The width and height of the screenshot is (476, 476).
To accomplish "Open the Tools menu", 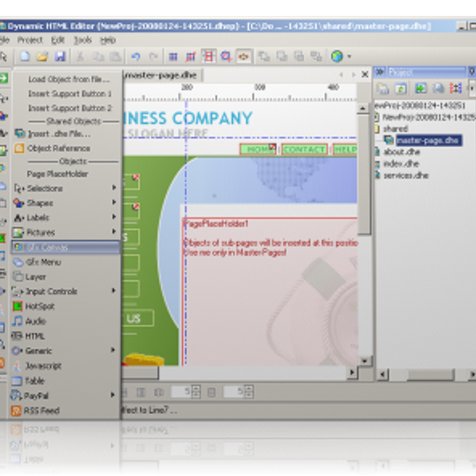I will [83, 40].
